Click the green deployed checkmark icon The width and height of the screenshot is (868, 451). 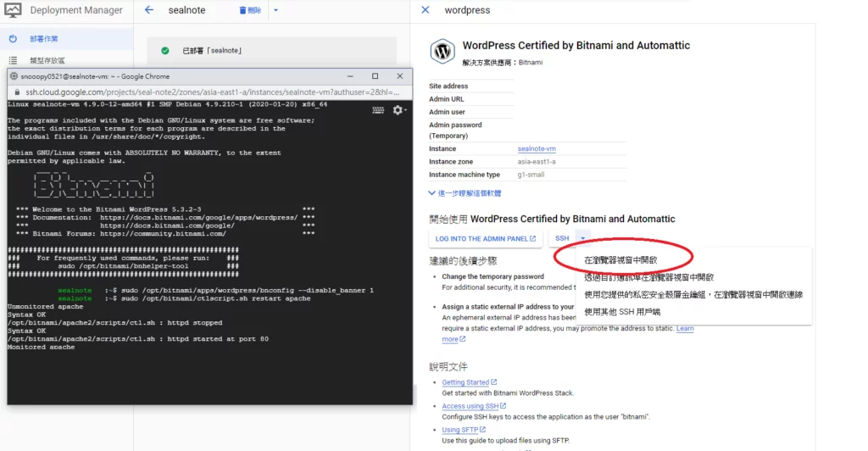click(x=165, y=50)
